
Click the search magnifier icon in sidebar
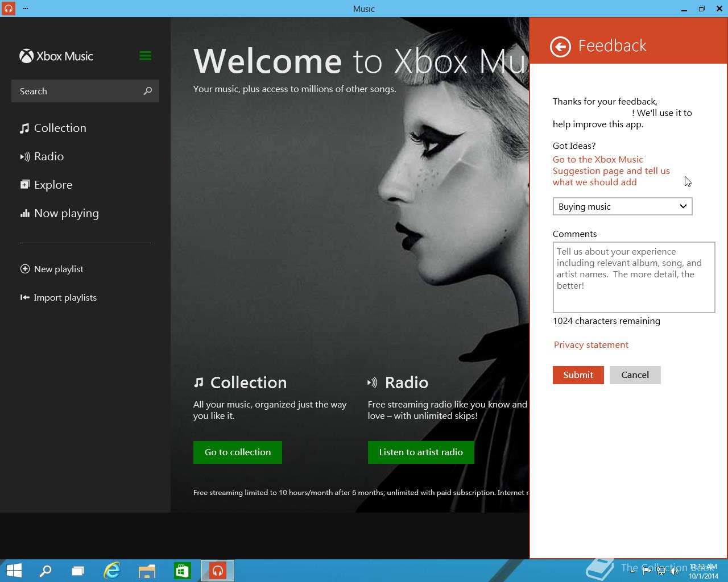click(147, 91)
